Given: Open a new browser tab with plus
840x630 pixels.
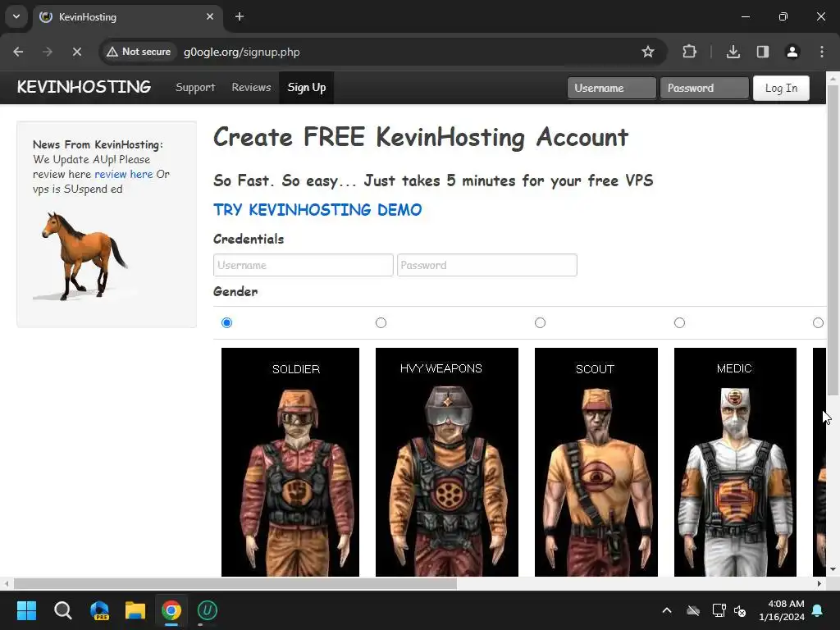Looking at the screenshot, I should click(x=240, y=16).
